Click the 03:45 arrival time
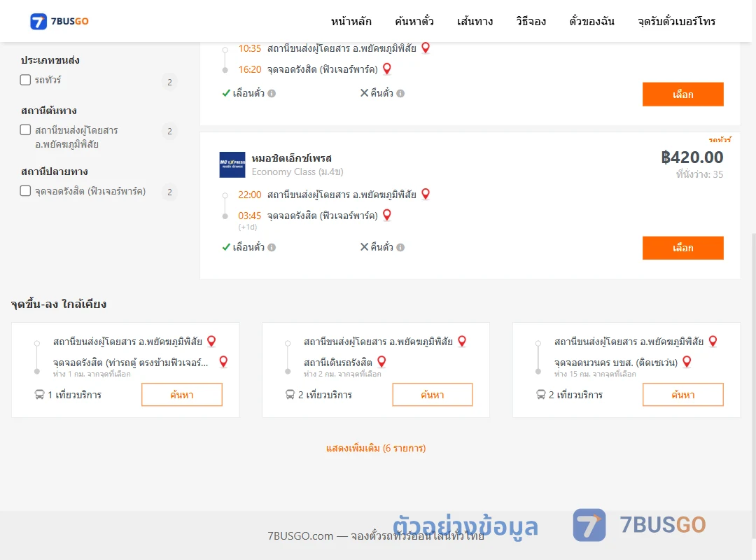 point(250,216)
